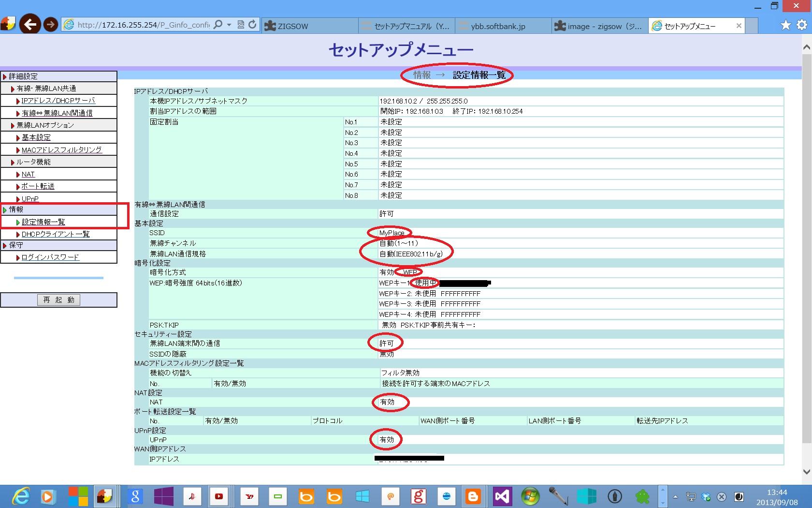Expand the 詳細設定 section in the sidebar

(23, 76)
